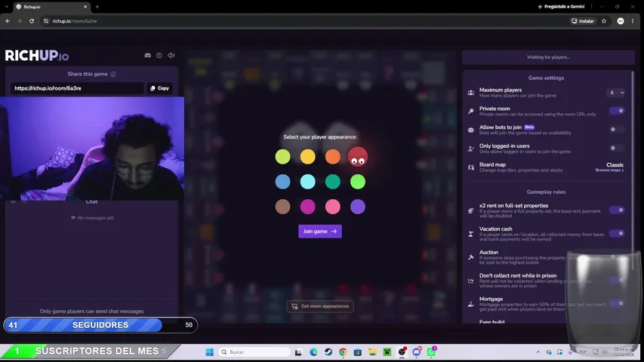Toggle x2 rent on full-set properties
Screen dimensions: 644x362
pyautogui.click(x=617, y=210)
